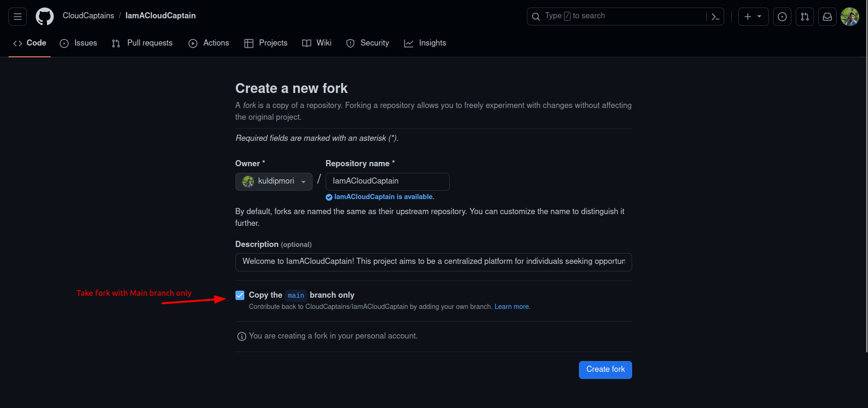Click the Type / to search box
The image size is (868, 408).
click(x=625, y=16)
